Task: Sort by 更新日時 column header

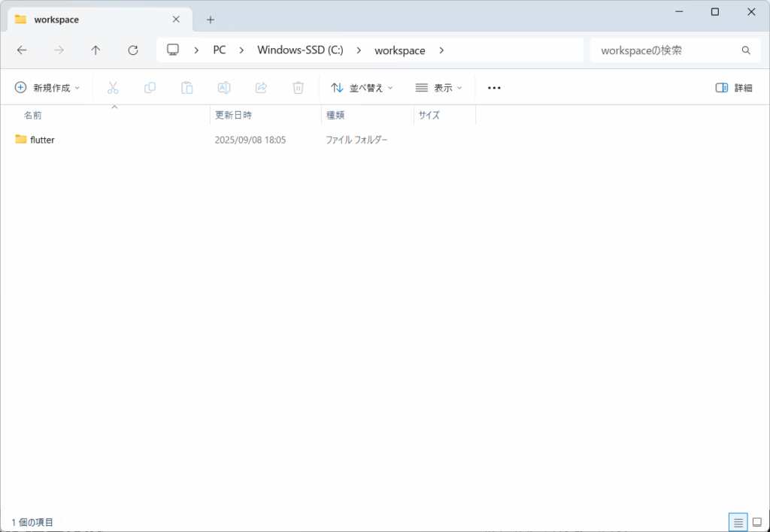Action: 233,115
